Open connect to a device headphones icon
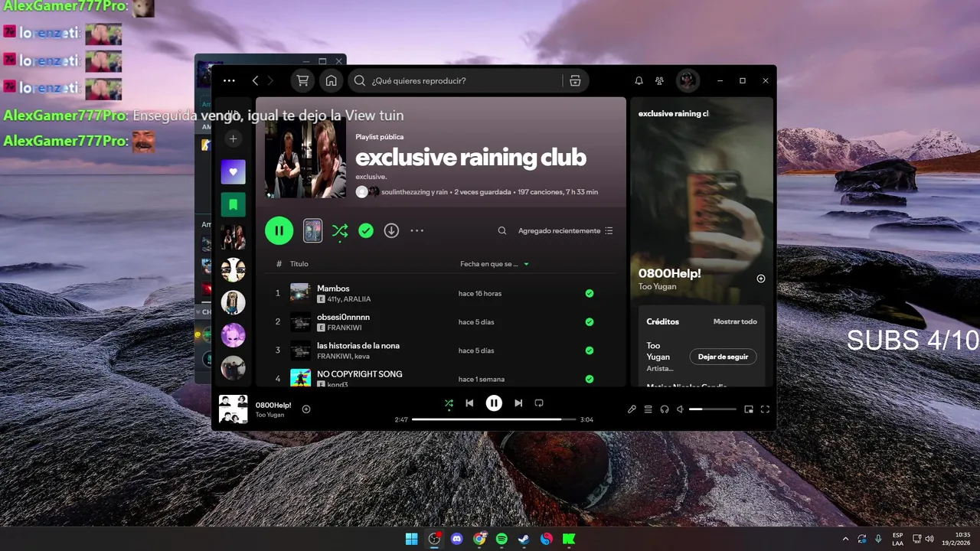Image resolution: width=980 pixels, height=551 pixels. coord(665,409)
